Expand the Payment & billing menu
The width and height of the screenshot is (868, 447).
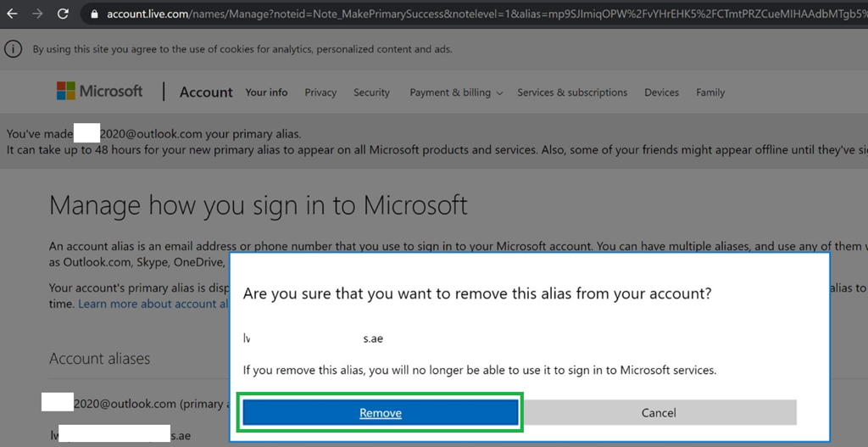456,92
